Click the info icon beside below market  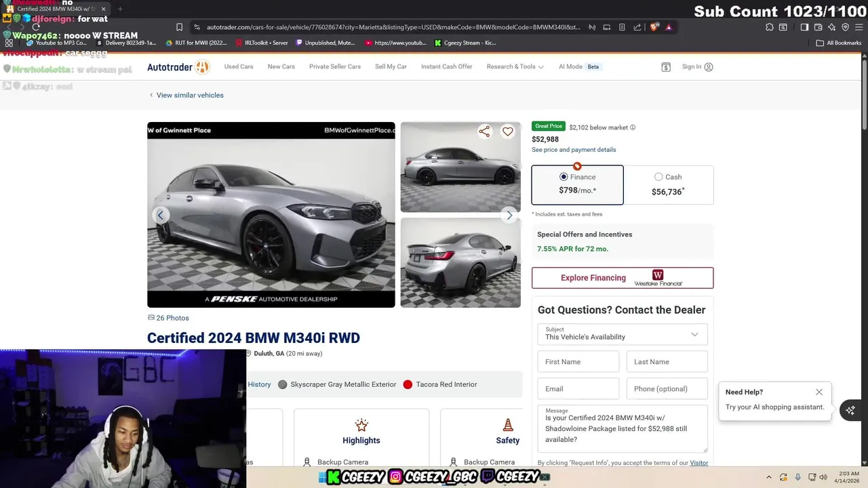tap(633, 127)
